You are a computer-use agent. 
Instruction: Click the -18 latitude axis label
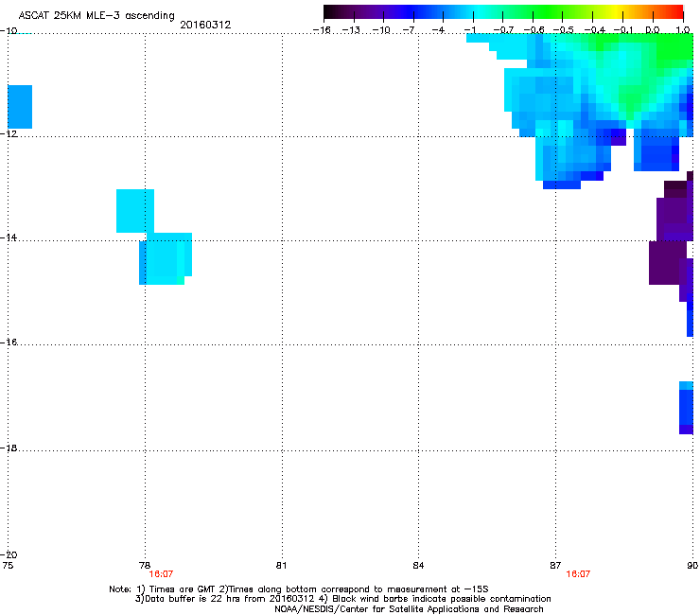[x=9, y=448]
